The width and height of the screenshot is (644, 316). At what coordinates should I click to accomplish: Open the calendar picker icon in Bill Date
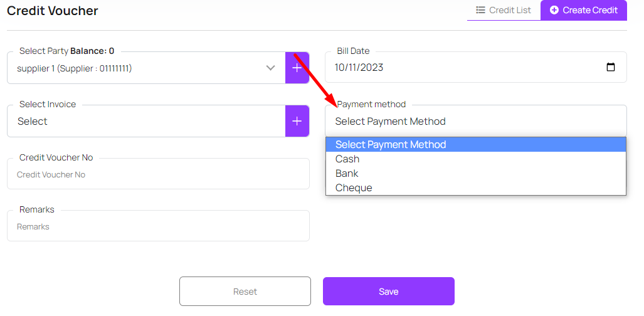[611, 68]
